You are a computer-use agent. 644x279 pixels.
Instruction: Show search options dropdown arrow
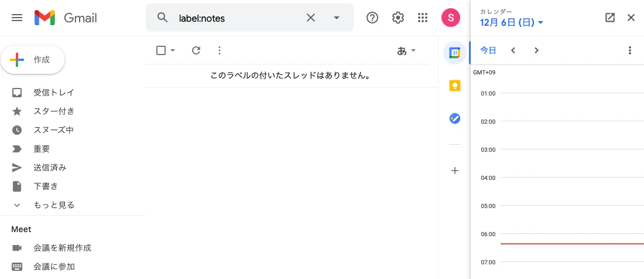click(337, 18)
